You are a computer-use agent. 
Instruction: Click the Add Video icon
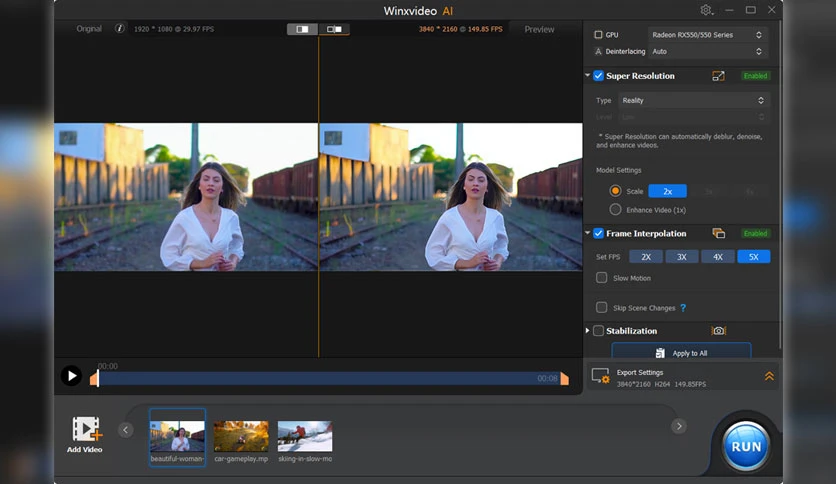[86, 429]
